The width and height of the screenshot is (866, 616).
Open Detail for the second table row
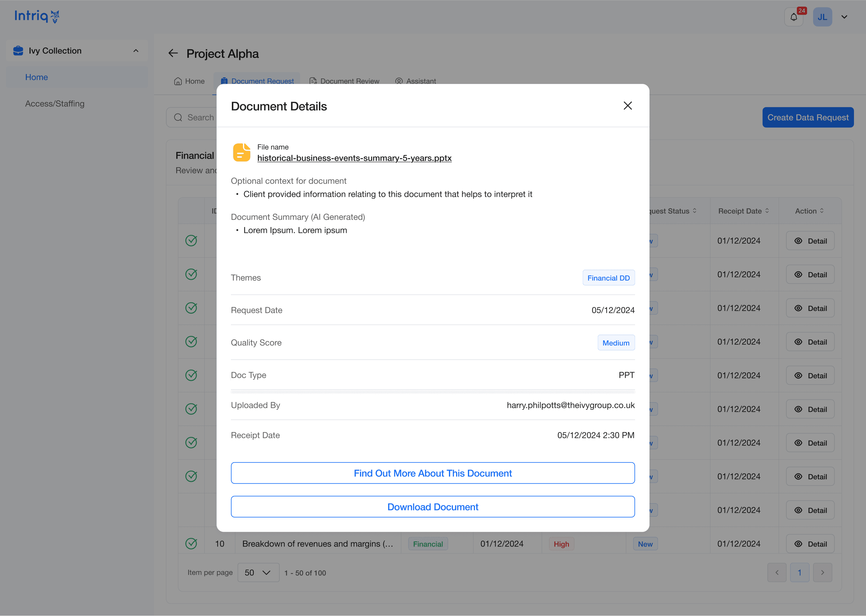click(x=810, y=274)
